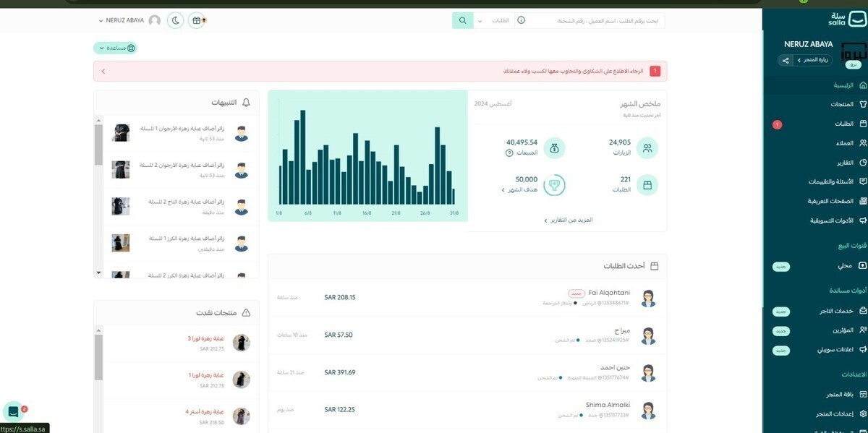Open the calendar icon in the top bar

pyautogui.click(x=197, y=20)
